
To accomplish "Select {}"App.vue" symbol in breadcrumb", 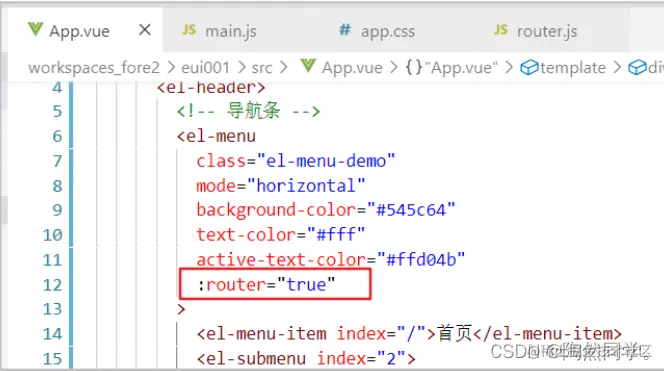I will 451,67.
